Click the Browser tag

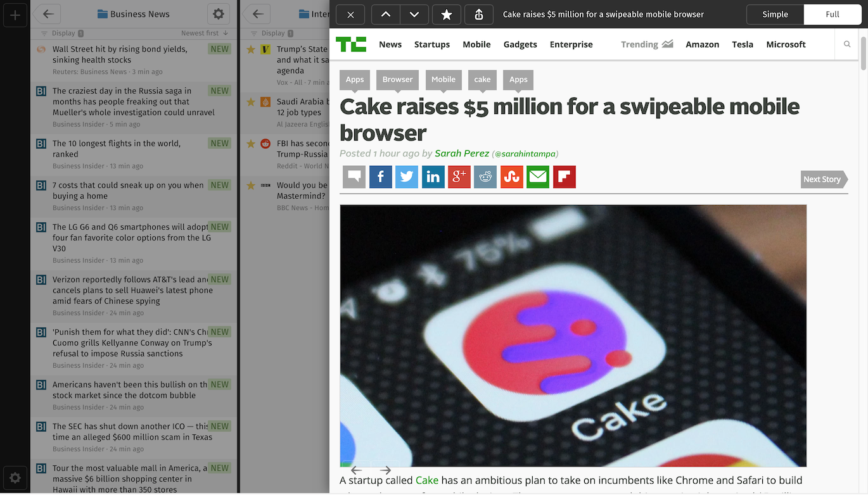pyautogui.click(x=397, y=80)
